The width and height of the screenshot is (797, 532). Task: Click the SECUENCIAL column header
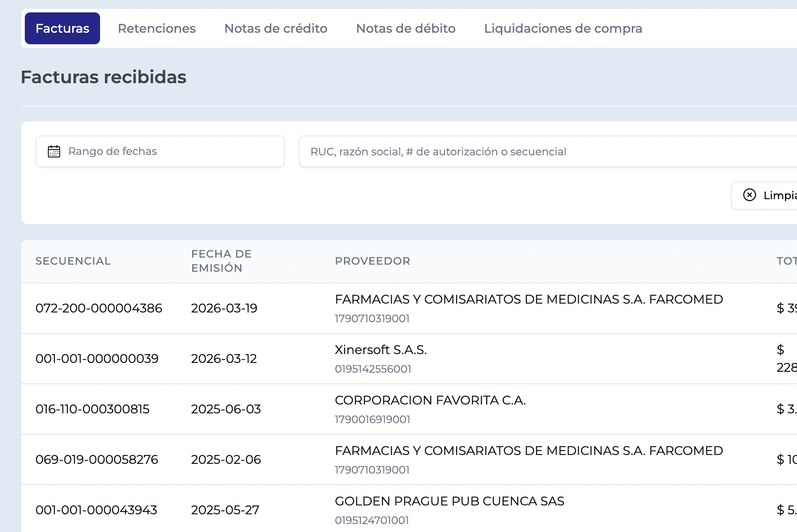pos(73,261)
